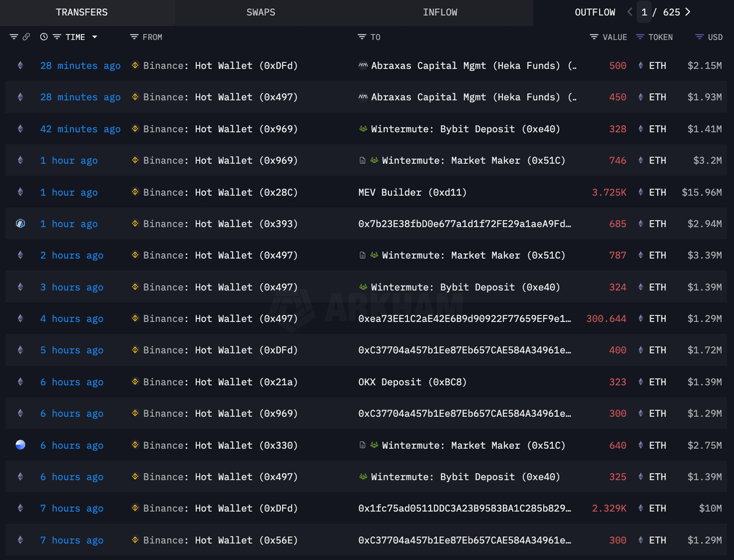Open the TIME column filter
Screen dimensions: 734x560
pos(57,37)
